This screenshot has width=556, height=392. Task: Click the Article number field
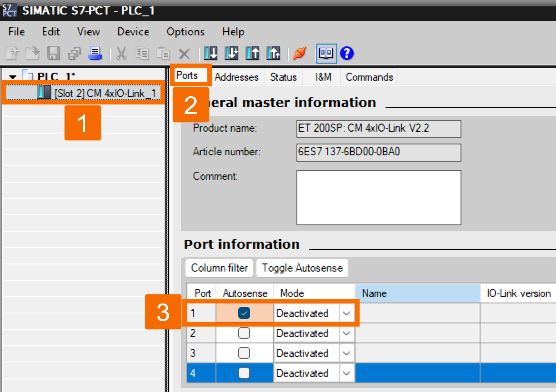[379, 153]
